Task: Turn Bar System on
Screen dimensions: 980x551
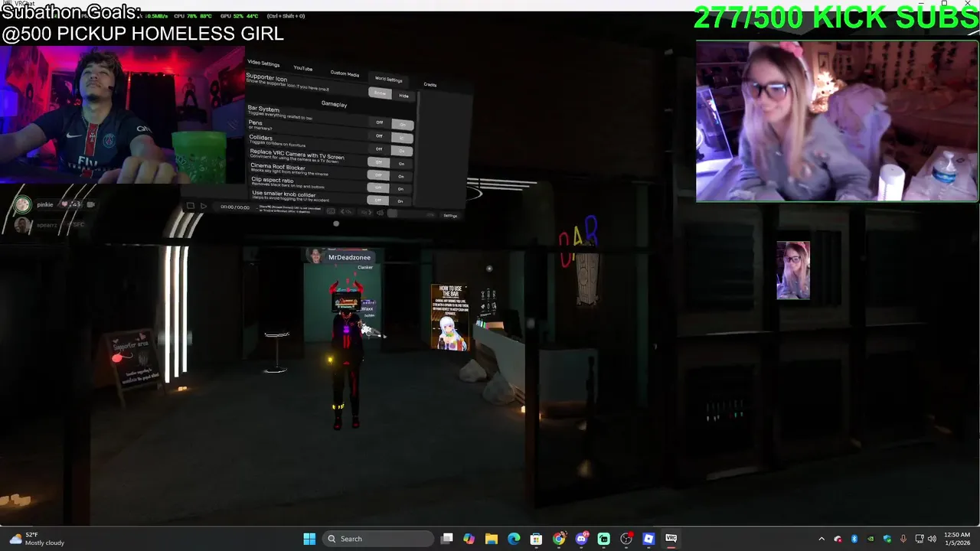Action: pyautogui.click(x=403, y=125)
